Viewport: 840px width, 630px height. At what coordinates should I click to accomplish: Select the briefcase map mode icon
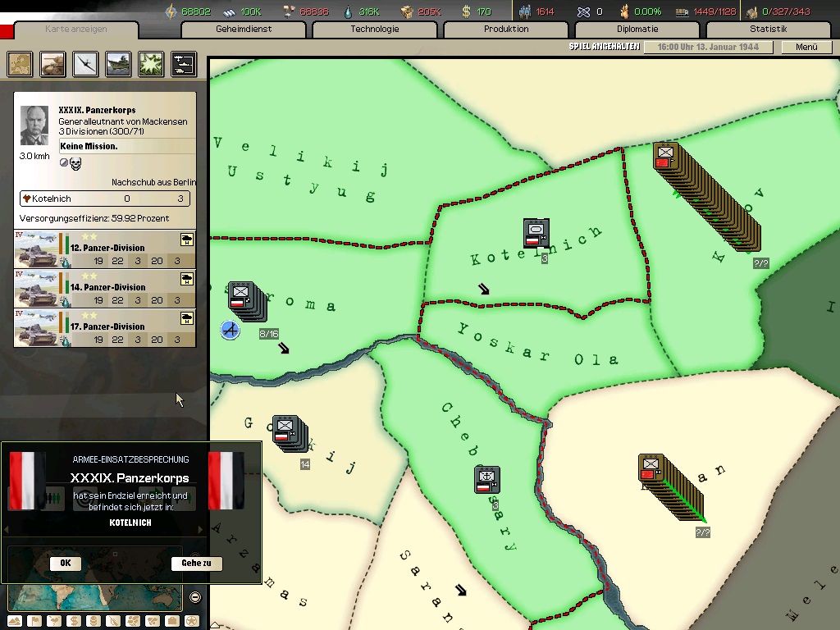[172, 621]
